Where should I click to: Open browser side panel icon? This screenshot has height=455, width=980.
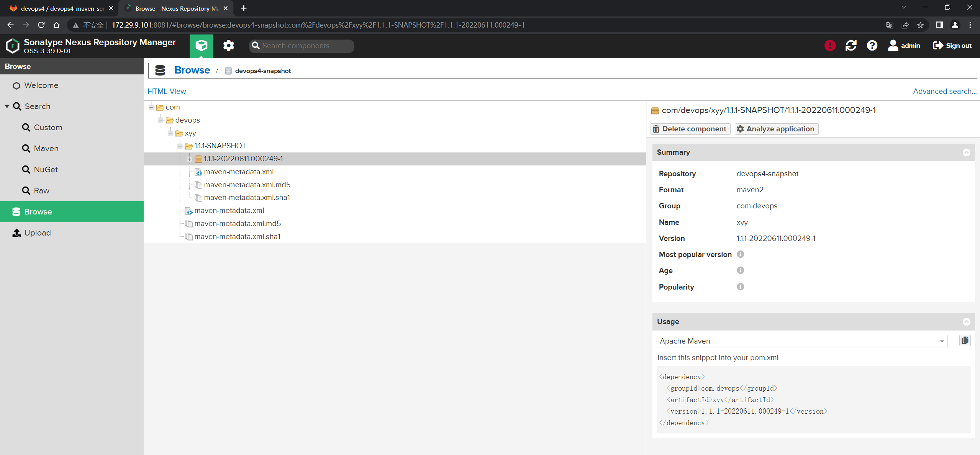[x=939, y=25]
